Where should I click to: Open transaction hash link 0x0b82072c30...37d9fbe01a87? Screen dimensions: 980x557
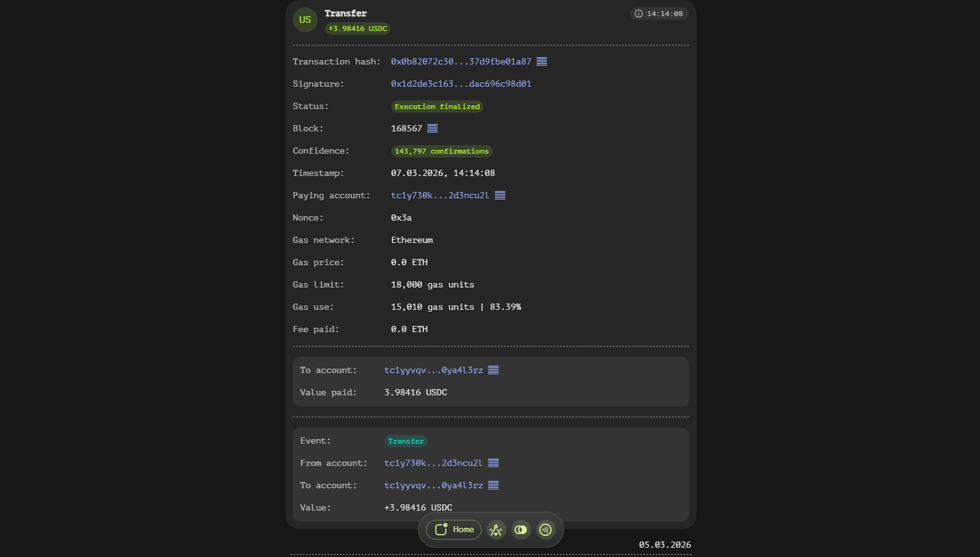(x=461, y=61)
